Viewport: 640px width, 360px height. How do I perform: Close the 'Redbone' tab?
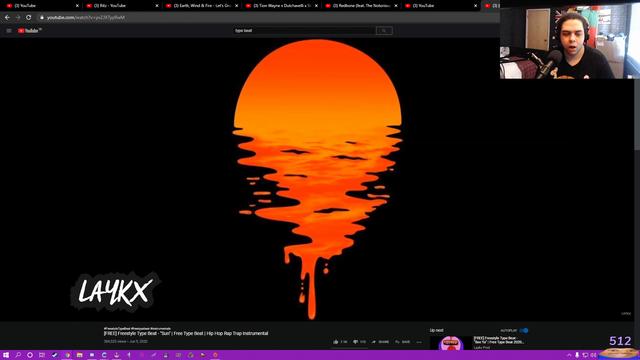[x=396, y=6]
